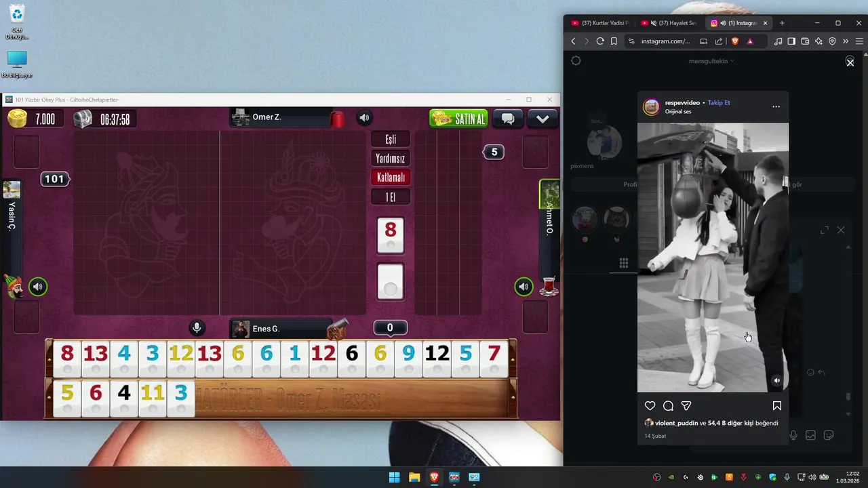This screenshot has height=488, width=868.
Task: Click the 1 El label
Action: tap(391, 197)
